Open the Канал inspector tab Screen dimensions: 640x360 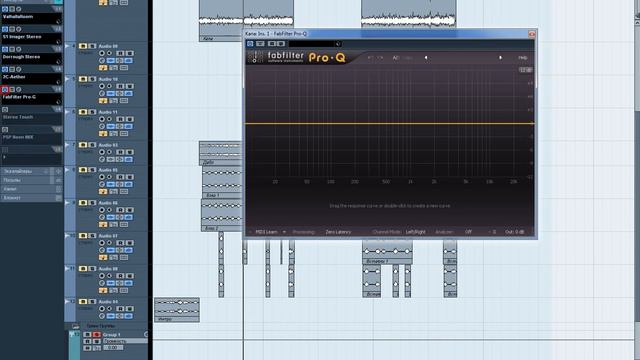(31, 189)
